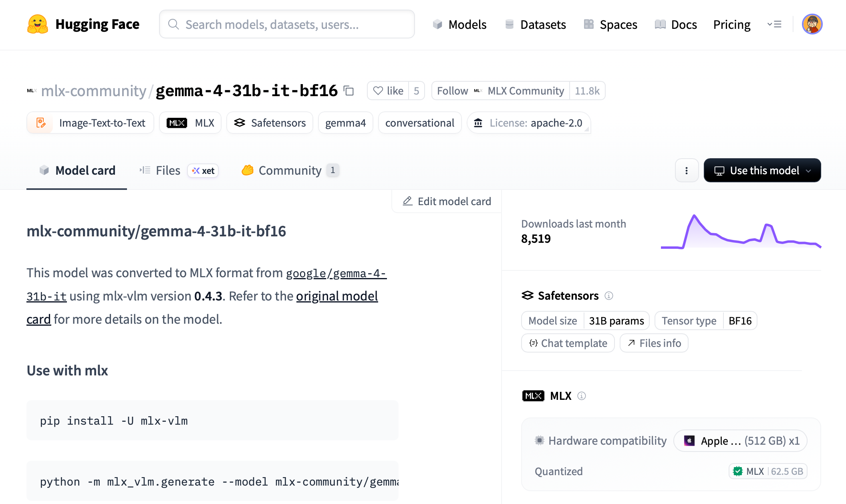Open the Files info button
This screenshot has width=846, height=504.
(x=654, y=343)
